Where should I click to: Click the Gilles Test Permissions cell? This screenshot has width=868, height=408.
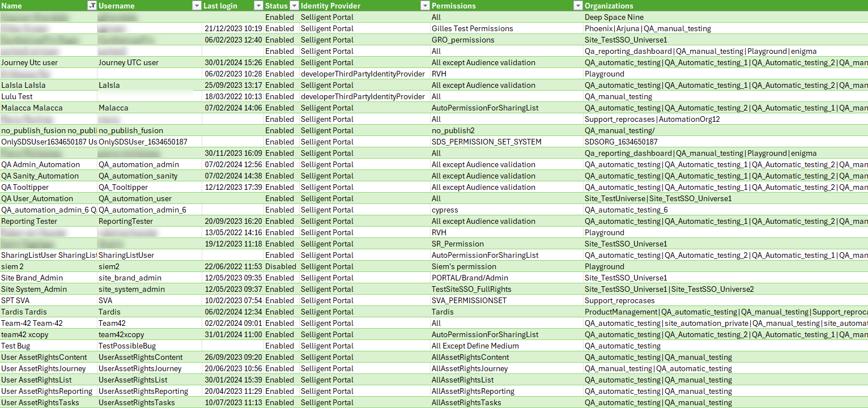(472, 28)
